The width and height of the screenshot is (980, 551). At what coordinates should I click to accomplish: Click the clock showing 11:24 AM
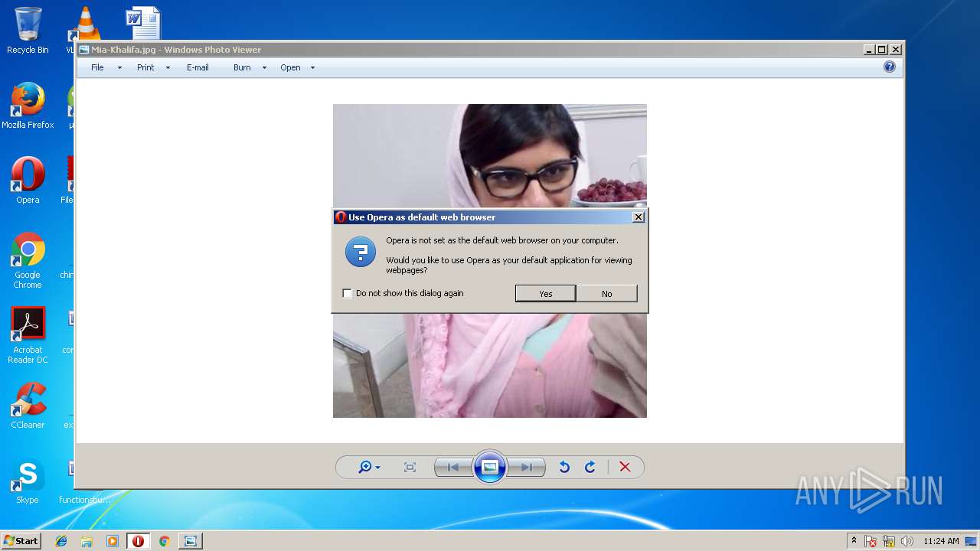click(941, 541)
